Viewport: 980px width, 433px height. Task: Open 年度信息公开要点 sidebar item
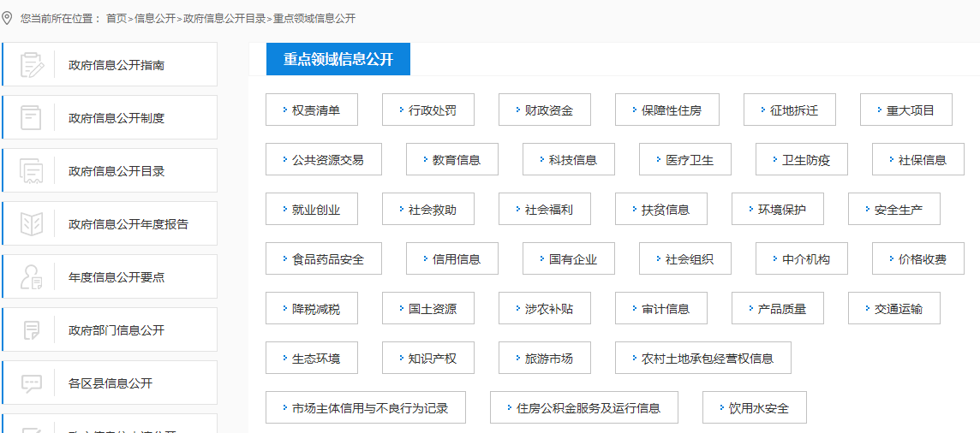point(117,277)
